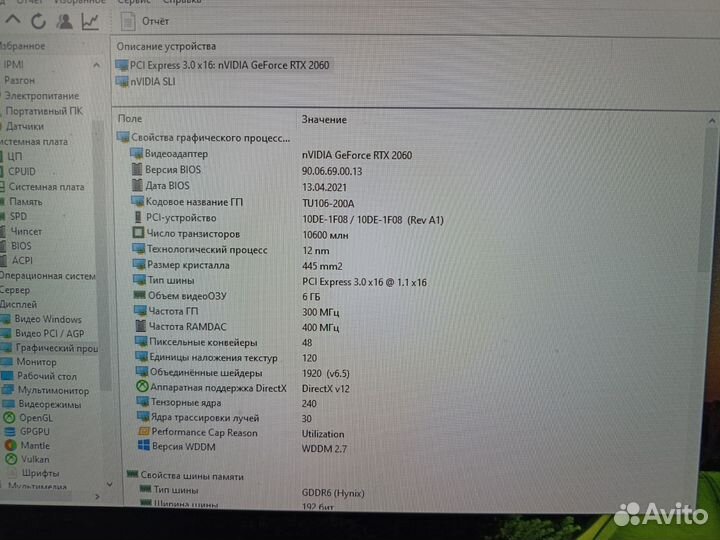
Task: Open ЦП in the sidebar
Action: (x=14, y=156)
